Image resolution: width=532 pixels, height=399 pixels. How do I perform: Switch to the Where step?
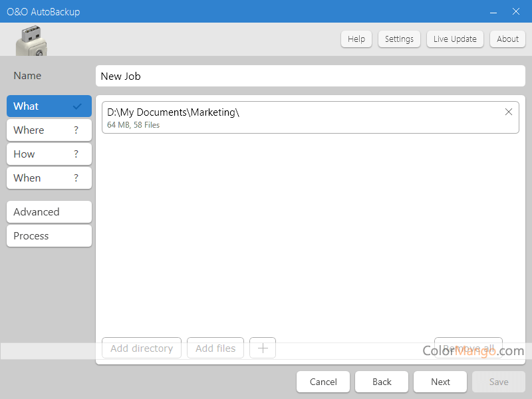coord(49,130)
